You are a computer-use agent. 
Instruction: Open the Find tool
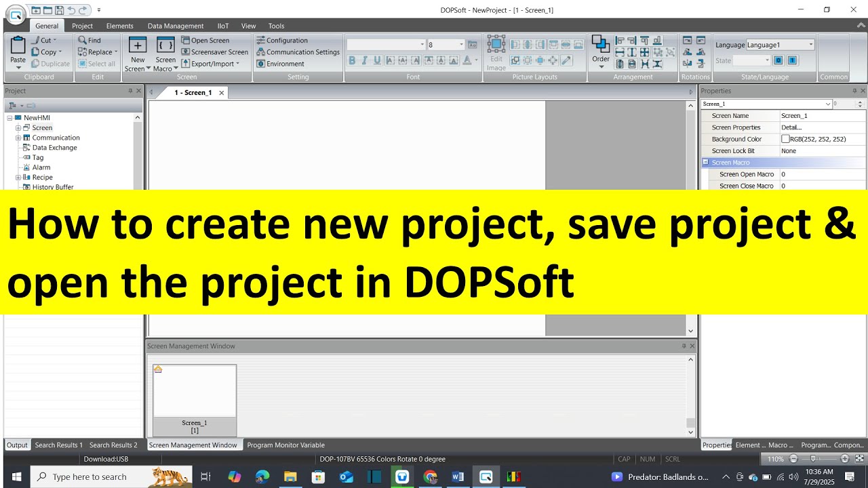point(89,40)
